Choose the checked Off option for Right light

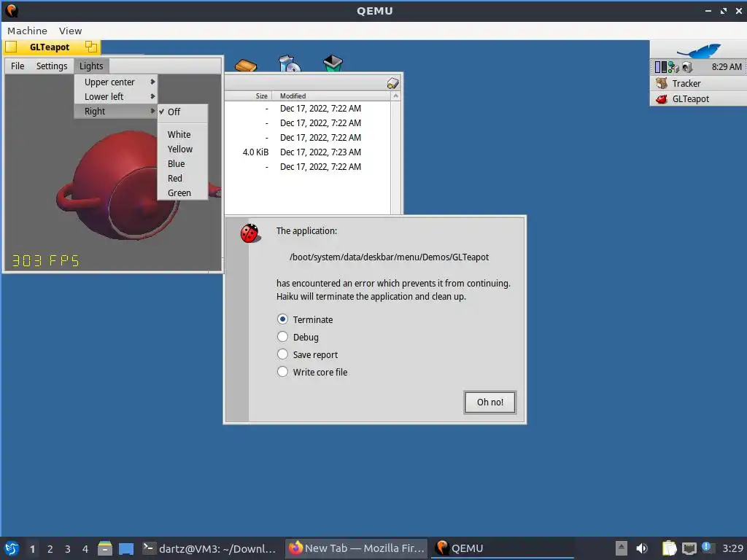click(x=182, y=112)
